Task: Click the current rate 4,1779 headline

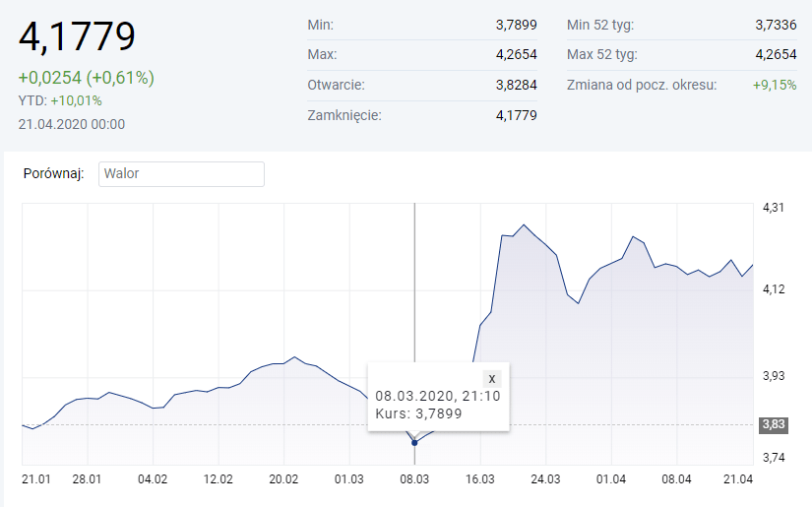Action: (x=77, y=37)
